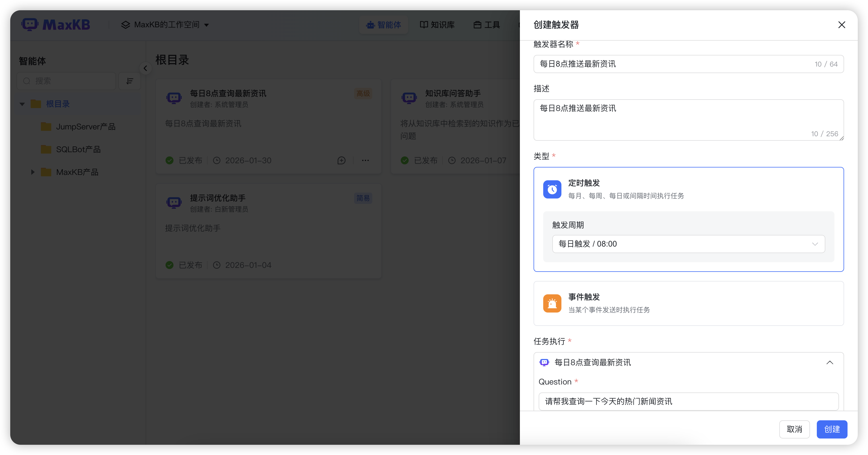Viewport: 868px width, 455px height.
Task: Click the new chat plus icon on 每日8点查询最新资讯 card
Action: click(341, 160)
